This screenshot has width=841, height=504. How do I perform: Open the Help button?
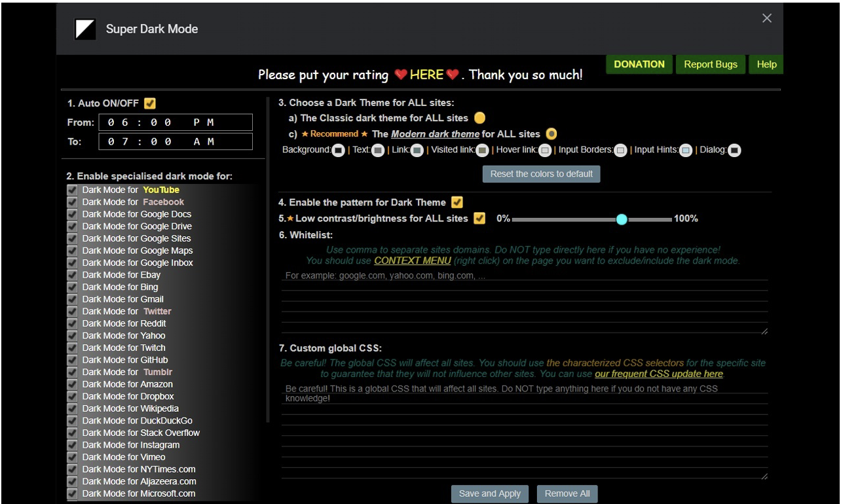pos(766,64)
